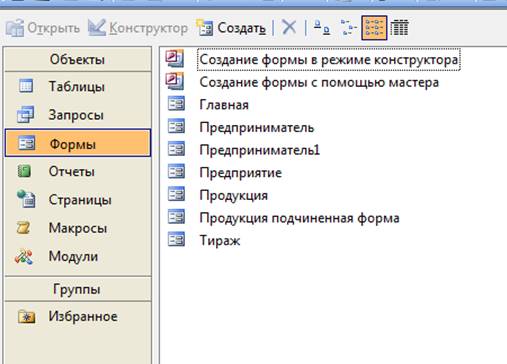Collapse the Группы section header
The height and width of the screenshot is (364, 507).
click(x=78, y=289)
